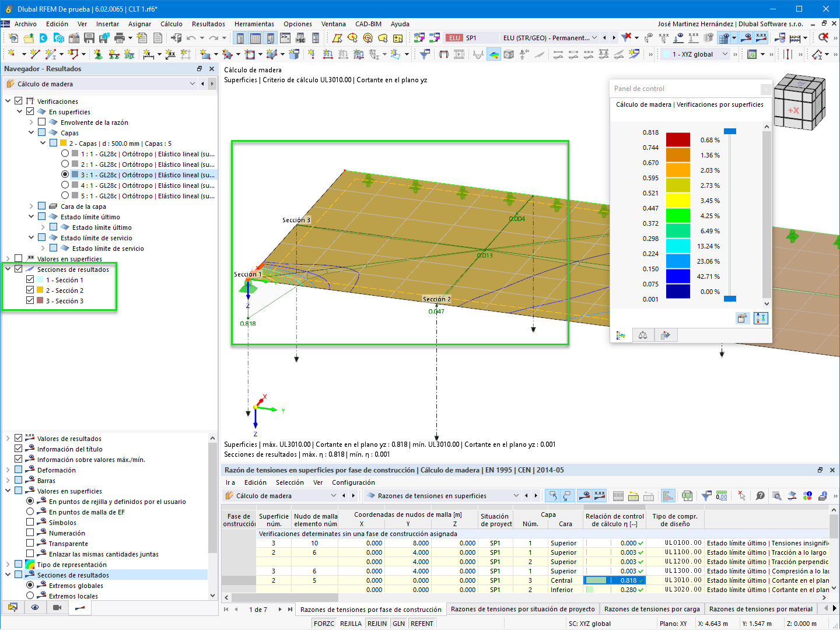Toggle the REFENT status bar button
The height and width of the screenshot is (630, 840).
[x=422, y=624]
